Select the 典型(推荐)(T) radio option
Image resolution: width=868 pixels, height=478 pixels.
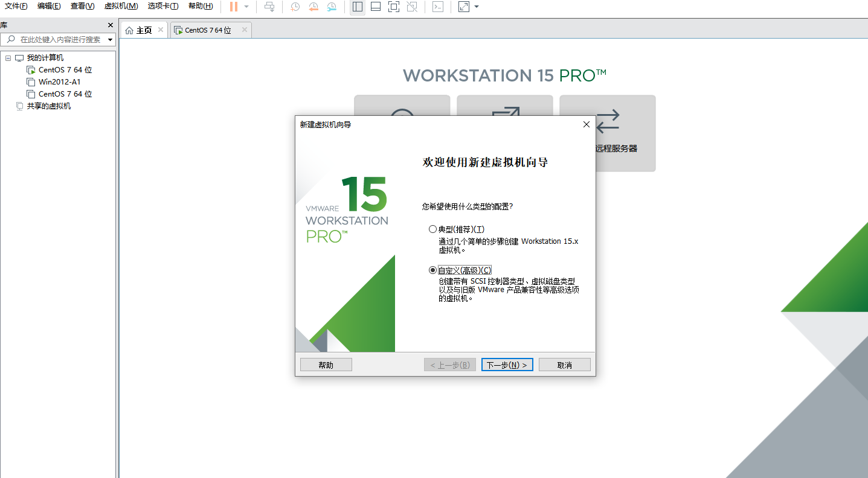432,229
